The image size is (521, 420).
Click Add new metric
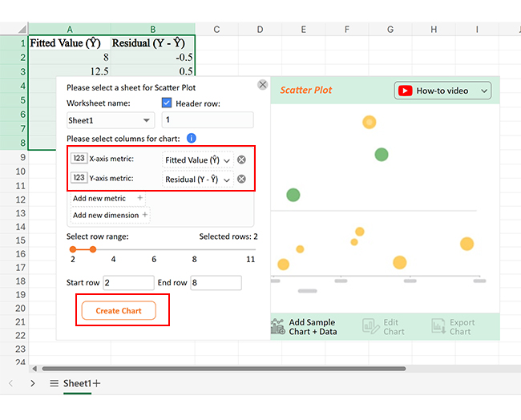tap(108, 198)
